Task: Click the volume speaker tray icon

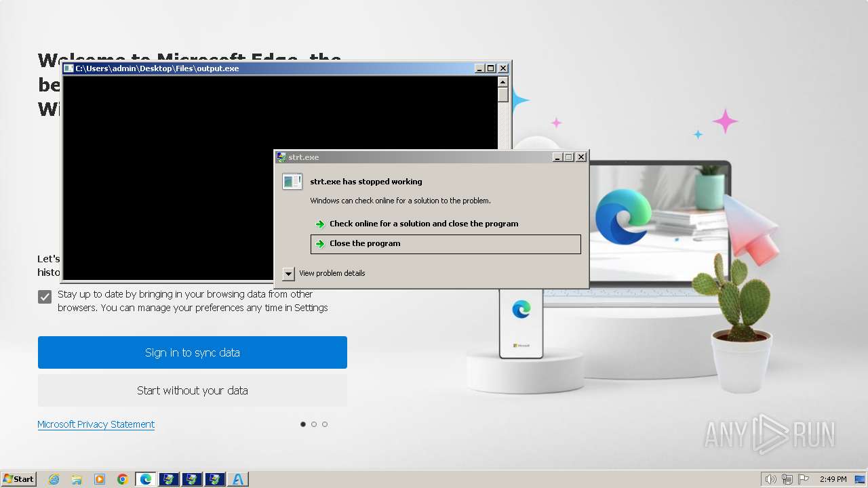Action: (770, 479)
